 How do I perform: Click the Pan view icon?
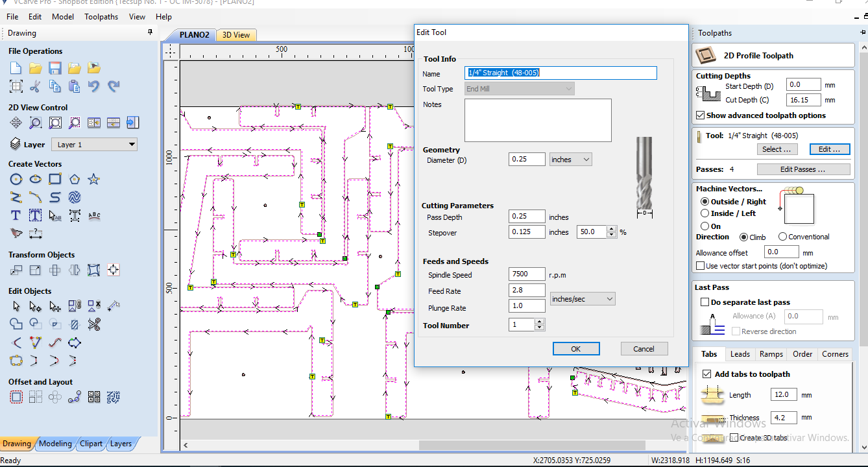(x=16, y=123)
